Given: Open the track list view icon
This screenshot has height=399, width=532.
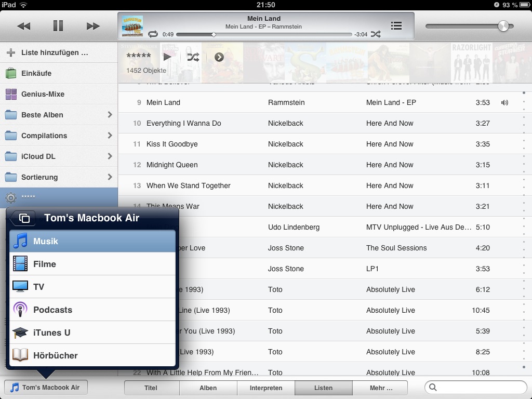Looking at the screenshot, I should (x=396, y=26).
